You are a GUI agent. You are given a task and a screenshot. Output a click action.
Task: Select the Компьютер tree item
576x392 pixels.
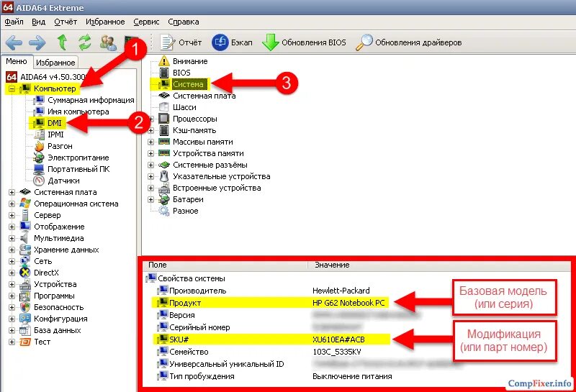coord(55,88)
